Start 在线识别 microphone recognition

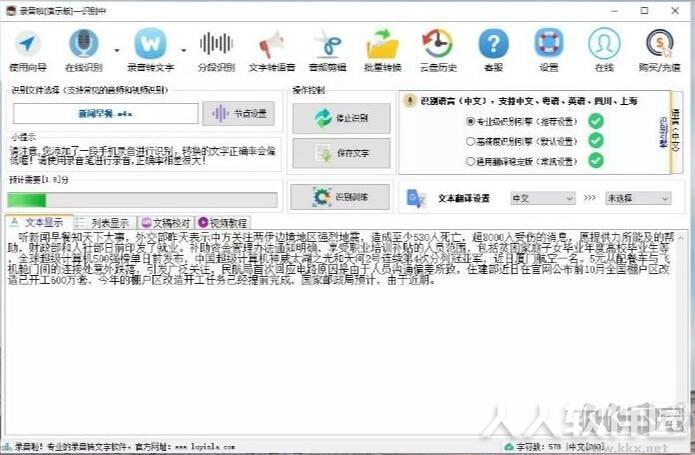pos(84,50)
